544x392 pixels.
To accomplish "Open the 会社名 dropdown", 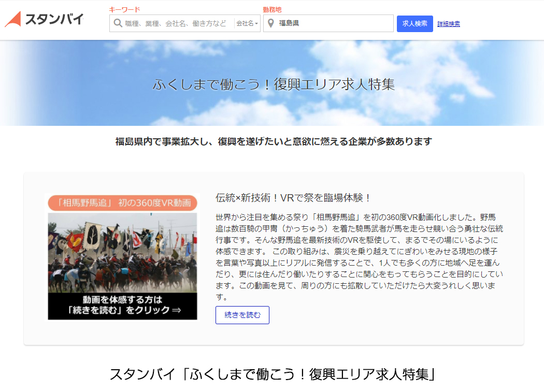I will point(247,23).
